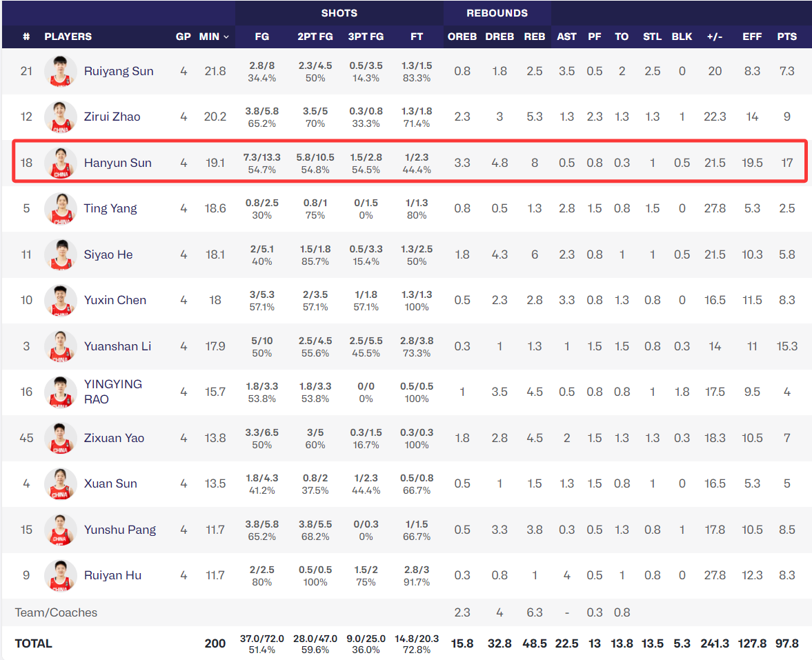Sort by the EFF column header
812x660 pixels.
(x=751, y=37)
